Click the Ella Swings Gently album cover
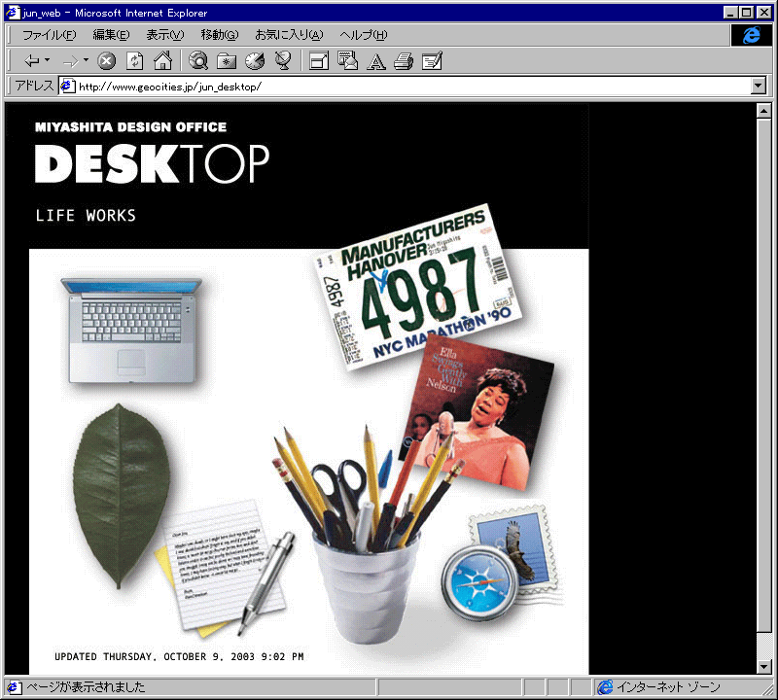Image resolution: width=778 pixels, height=700 pixels. [477, 412]
